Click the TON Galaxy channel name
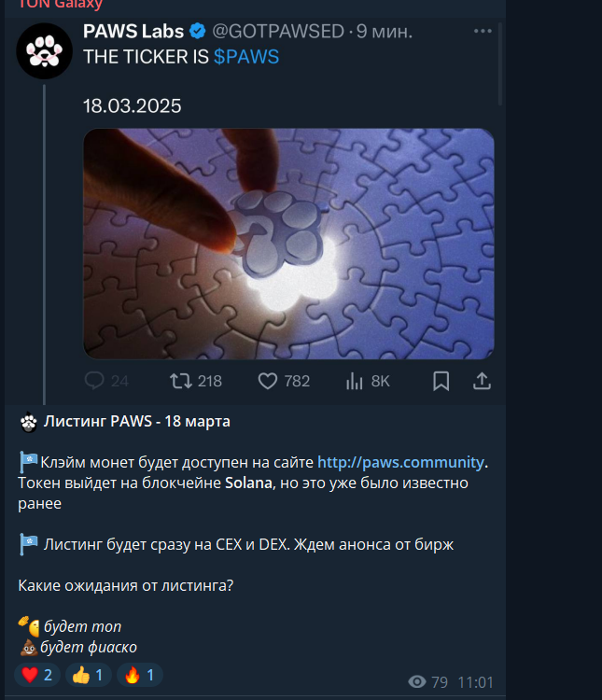Viewport: 602px width, 700px height. click(x=61, y=5)
